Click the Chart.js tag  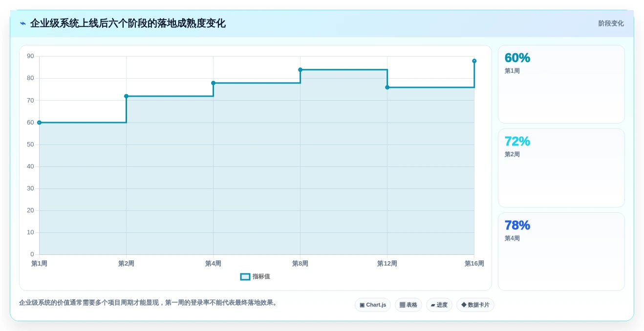(x=373, y=305)
